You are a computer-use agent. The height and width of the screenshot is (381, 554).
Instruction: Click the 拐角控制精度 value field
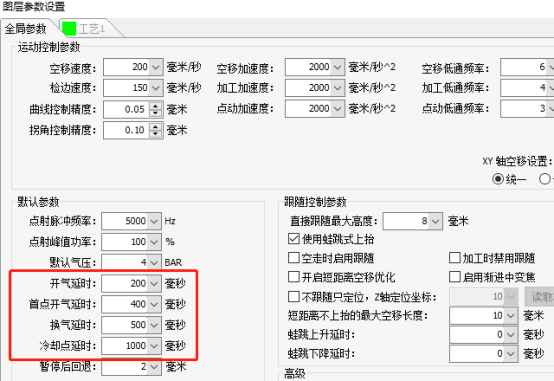click(x=126, y=130)
